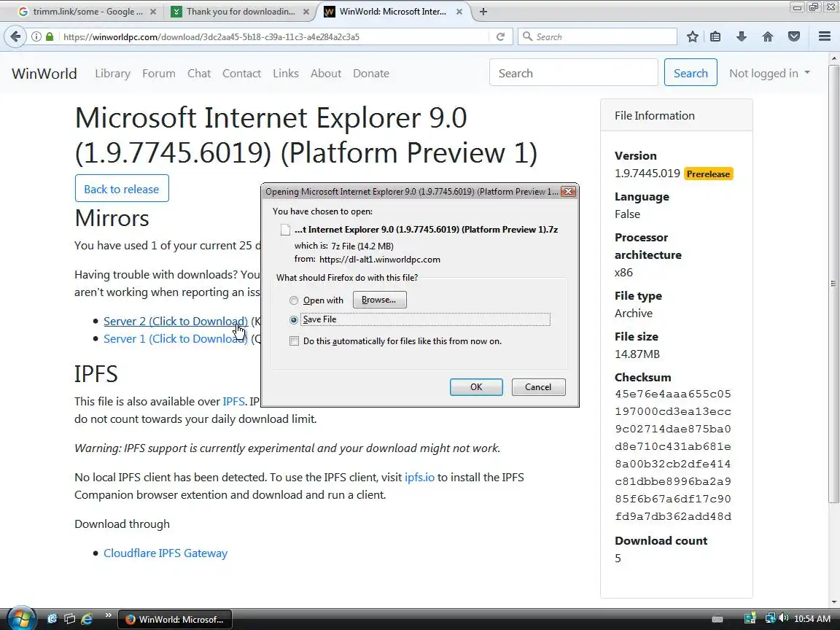Focus the WinWorld site search field

click(x=574, y=73)
